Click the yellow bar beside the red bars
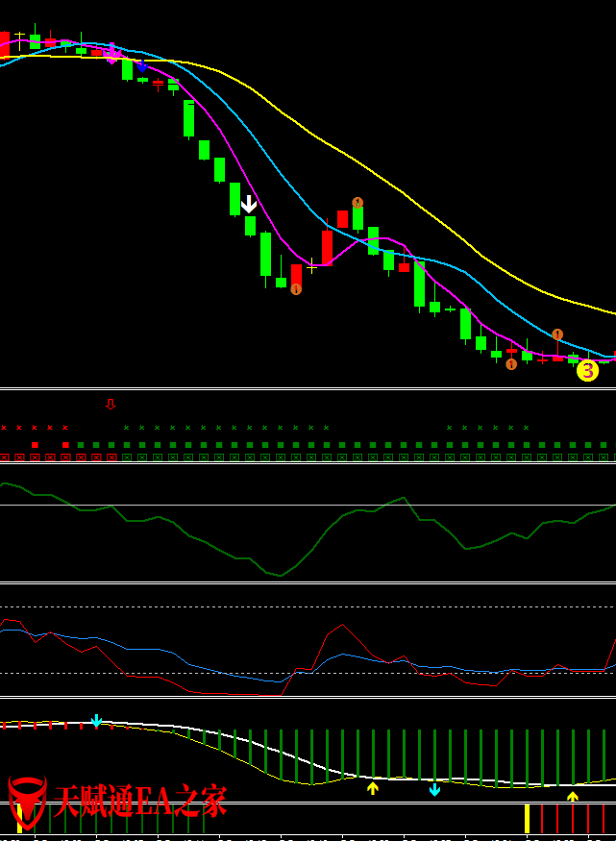Viewport: 616px width, 841px height. [x=527, y=819]
